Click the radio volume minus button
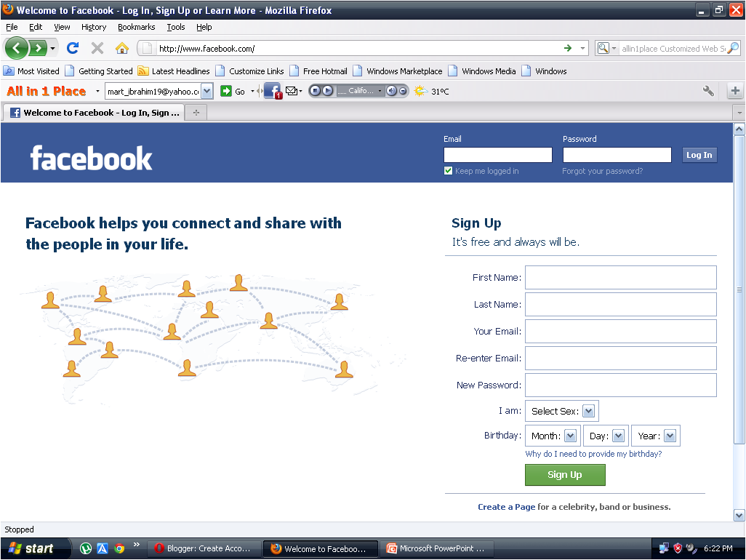The width and height of the screenshot is (746, 560). click(403, 90)
